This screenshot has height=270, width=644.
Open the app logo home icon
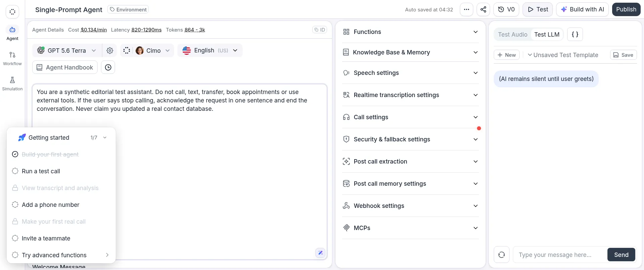[12, 12]
